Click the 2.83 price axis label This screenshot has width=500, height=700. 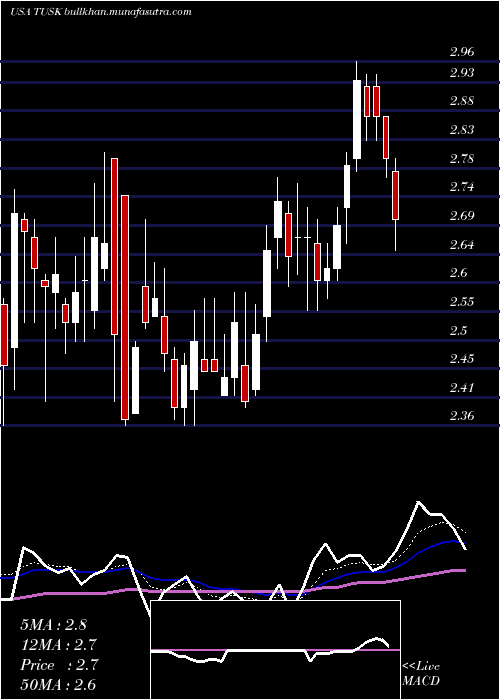coord(462,130)
